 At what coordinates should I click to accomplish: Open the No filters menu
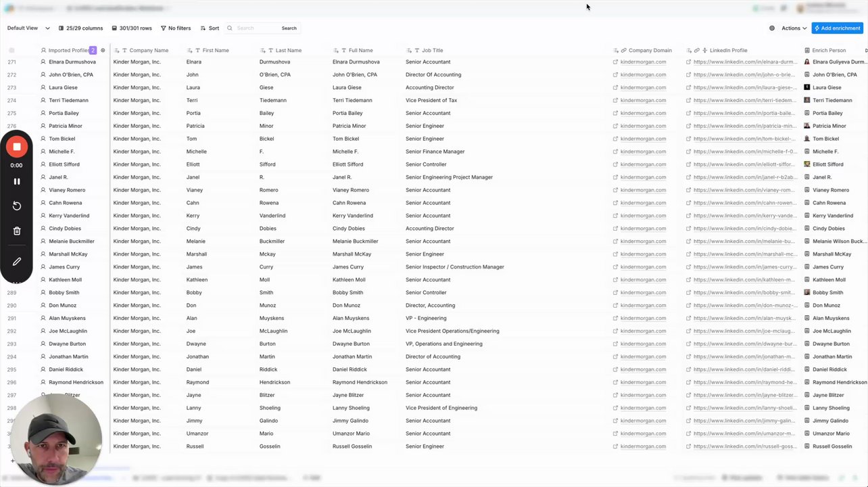click(x=176, y=28)
